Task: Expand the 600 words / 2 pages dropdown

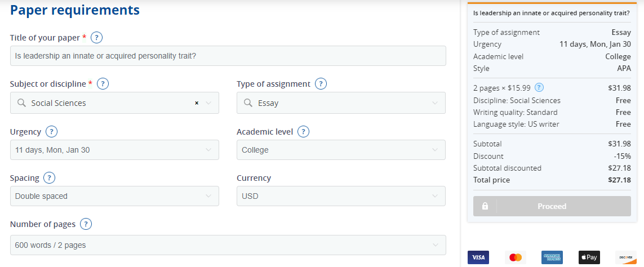Action: [228, 245]
